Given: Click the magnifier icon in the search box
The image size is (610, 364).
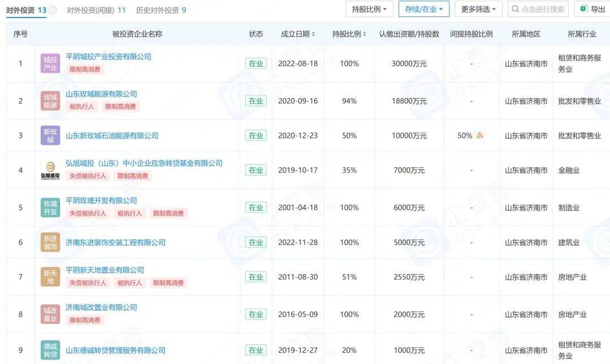Looking at the screenshot, I should [515, 9].
